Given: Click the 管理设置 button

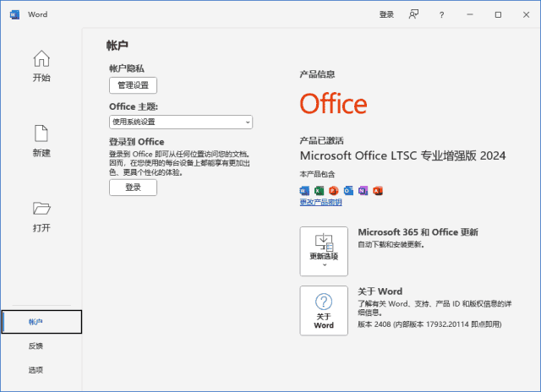Looking at the screenshot, I should pos(133,85).
